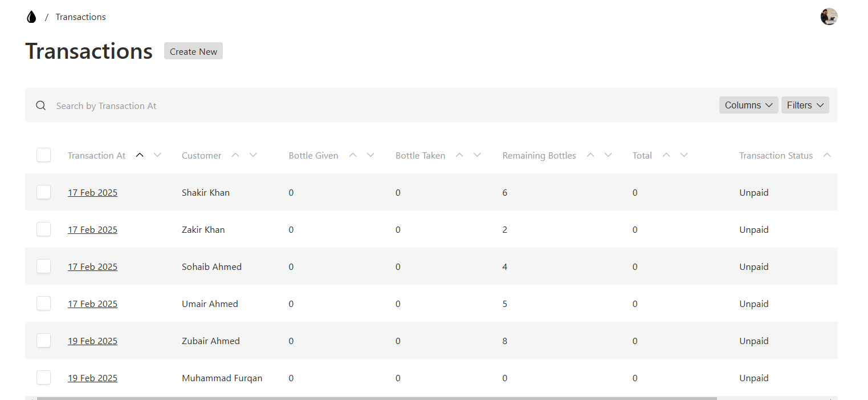Open the user profile avatar
Screen dimensions: 868x400
[x=829, y=17]
